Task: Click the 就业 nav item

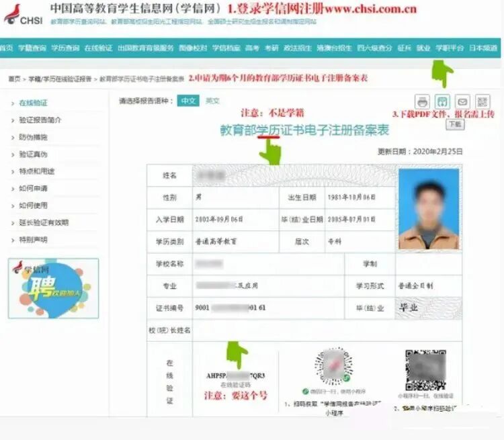Action: pyautogui.click(x=423, y=48)
